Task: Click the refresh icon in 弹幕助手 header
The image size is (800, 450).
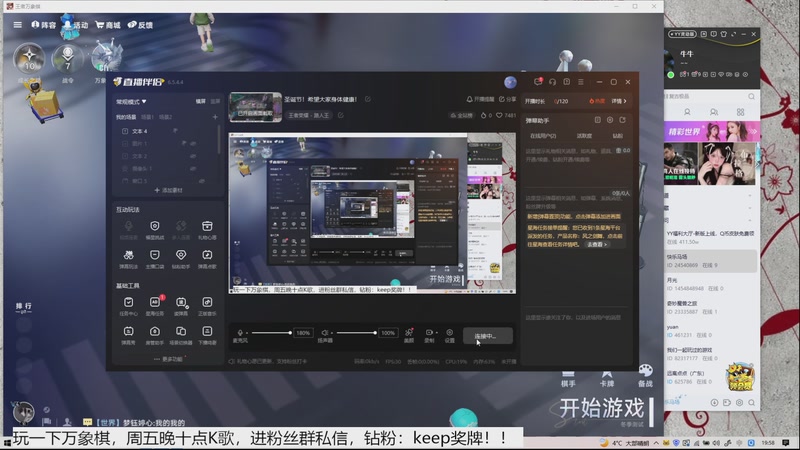Action: [622, 120]
